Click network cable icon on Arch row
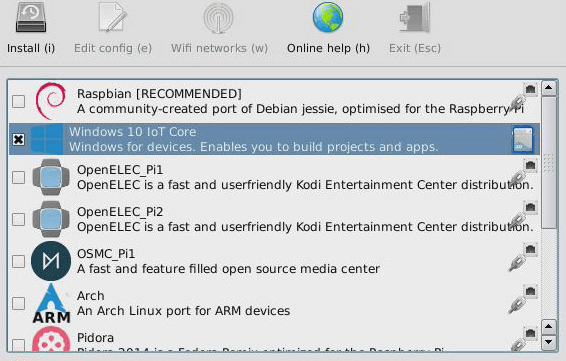The width and height of the screenshot is (566, 361). point(523,300)
